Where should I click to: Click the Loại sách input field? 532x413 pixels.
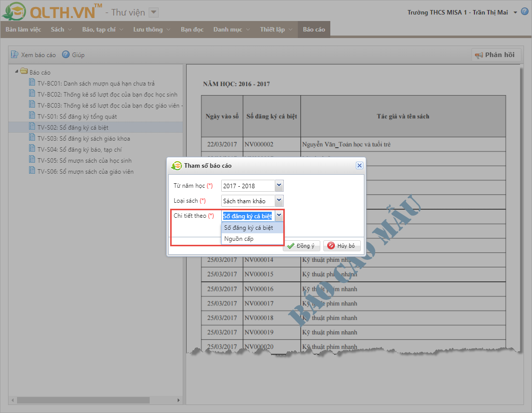coord(248,201)
